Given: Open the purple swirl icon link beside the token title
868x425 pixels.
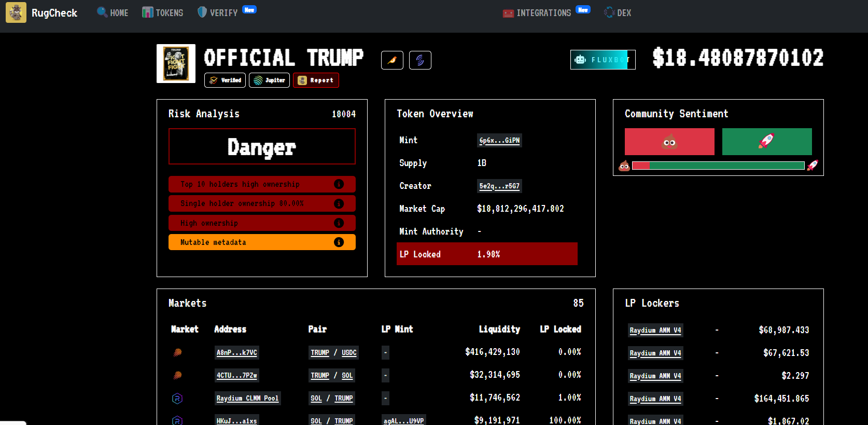Looking at the screenshot, I should tap(420, 60).
